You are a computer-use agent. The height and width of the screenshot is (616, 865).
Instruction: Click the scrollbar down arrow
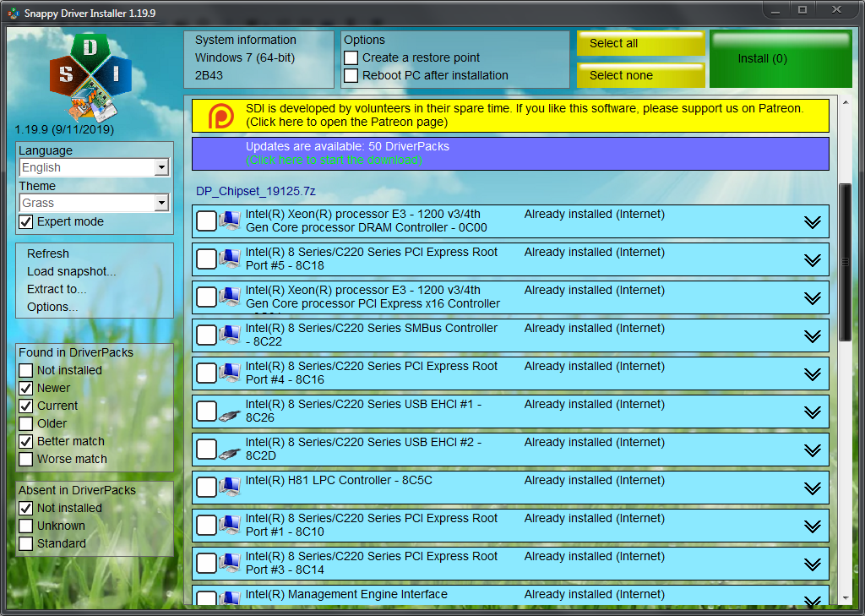click(846, 599)
